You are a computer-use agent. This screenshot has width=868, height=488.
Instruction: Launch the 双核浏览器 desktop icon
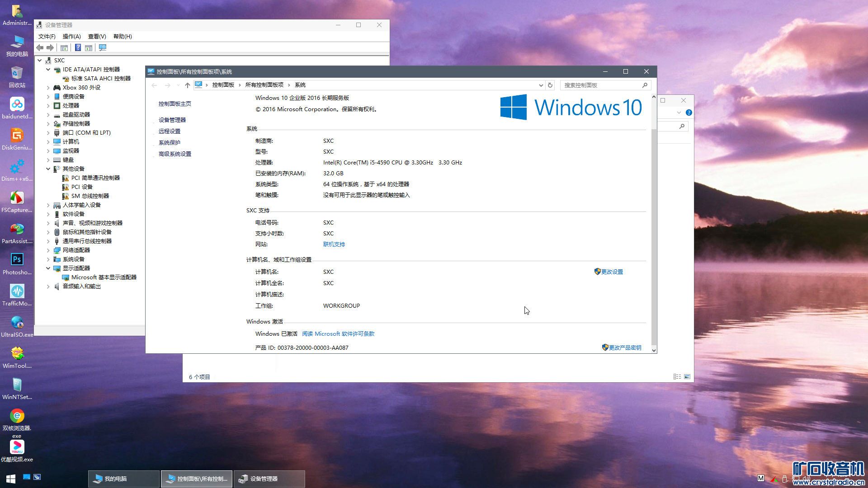(x=17, y=423)
